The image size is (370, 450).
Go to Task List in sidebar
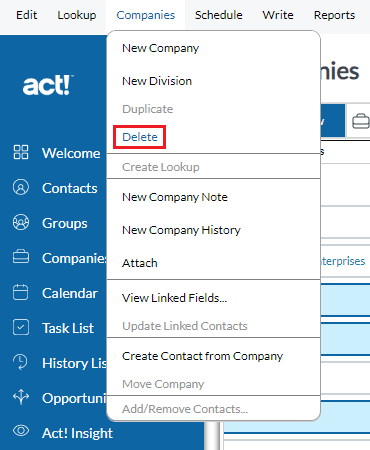68,328
